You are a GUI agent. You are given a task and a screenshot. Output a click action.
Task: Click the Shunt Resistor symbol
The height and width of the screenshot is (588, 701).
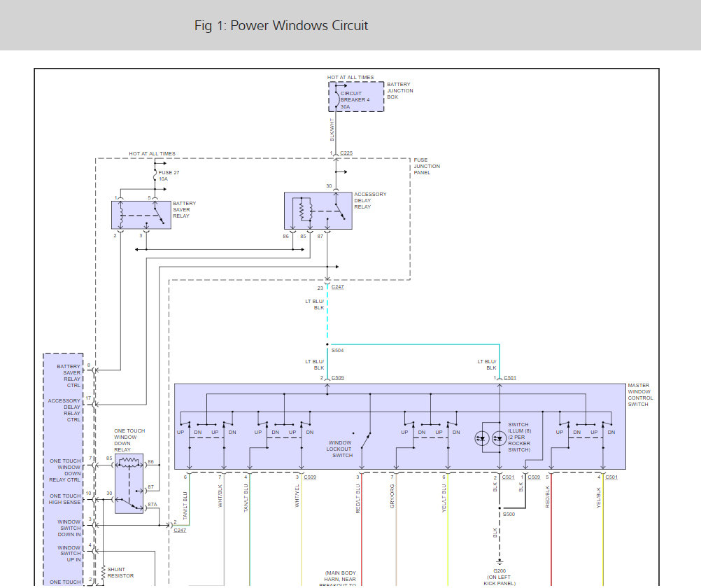point(102,571)
